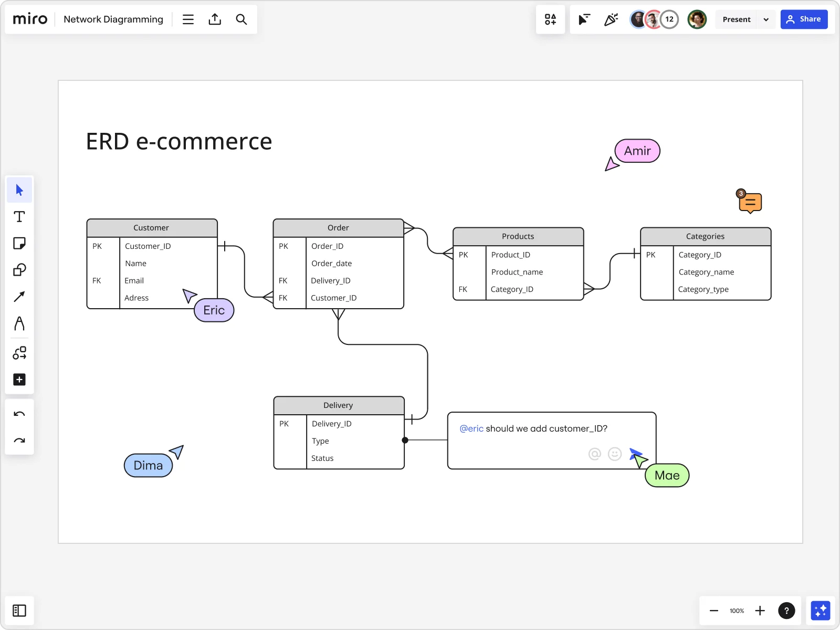The image size is (840, 630).
Task: Enable cursor following mode
Action: point(584,19)
